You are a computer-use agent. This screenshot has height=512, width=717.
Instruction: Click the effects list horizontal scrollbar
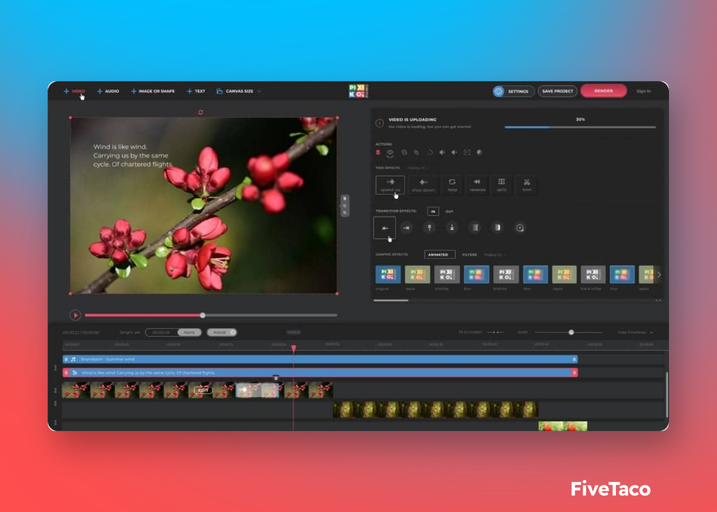[x=391, y=300]
